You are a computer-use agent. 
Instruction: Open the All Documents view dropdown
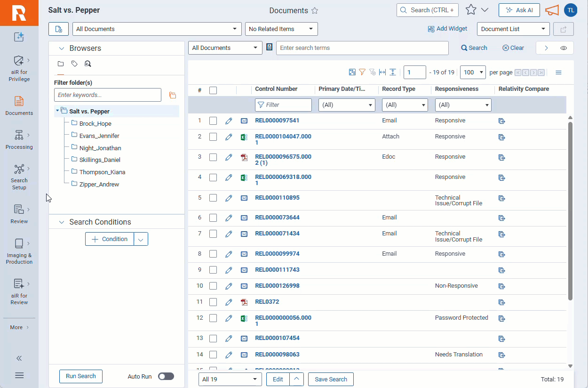(x=157, y=29)
